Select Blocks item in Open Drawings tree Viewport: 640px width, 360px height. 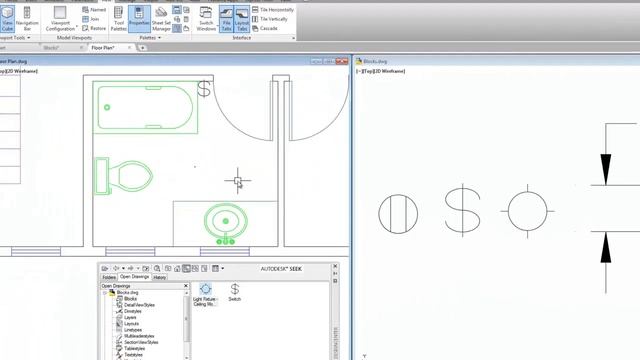[130, 299]
